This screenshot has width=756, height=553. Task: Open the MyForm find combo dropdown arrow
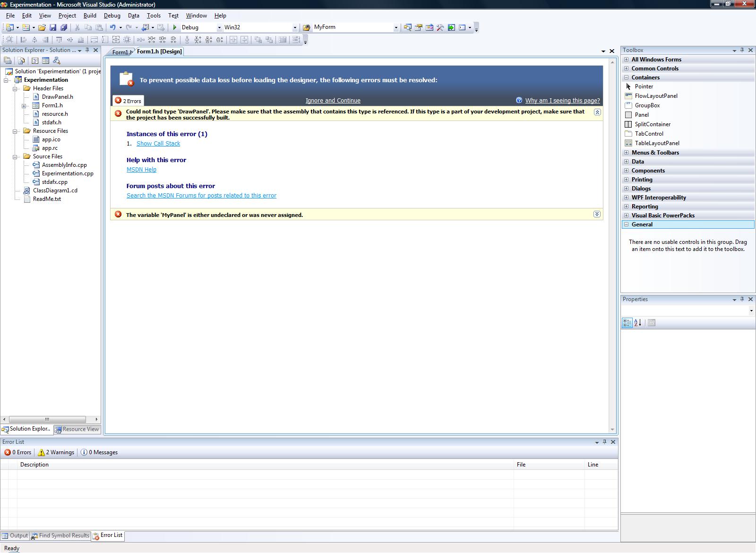click(396, 27)
